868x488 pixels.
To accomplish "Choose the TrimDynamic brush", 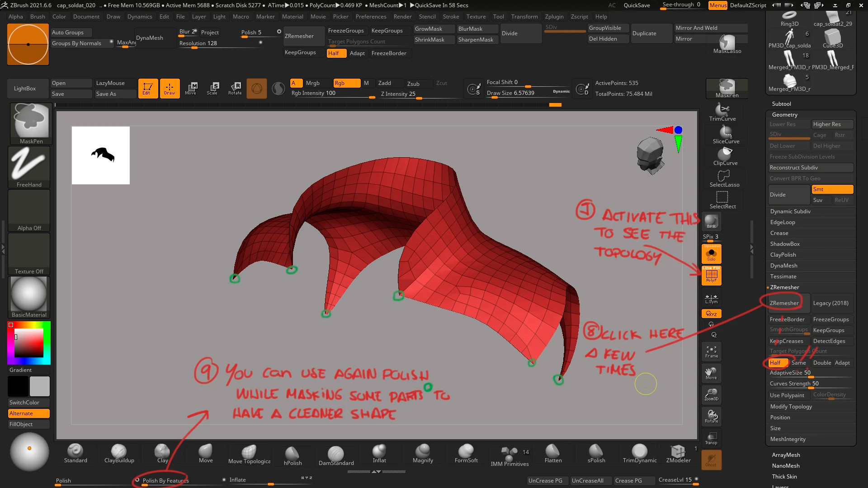I will click(x=639, y=453).
